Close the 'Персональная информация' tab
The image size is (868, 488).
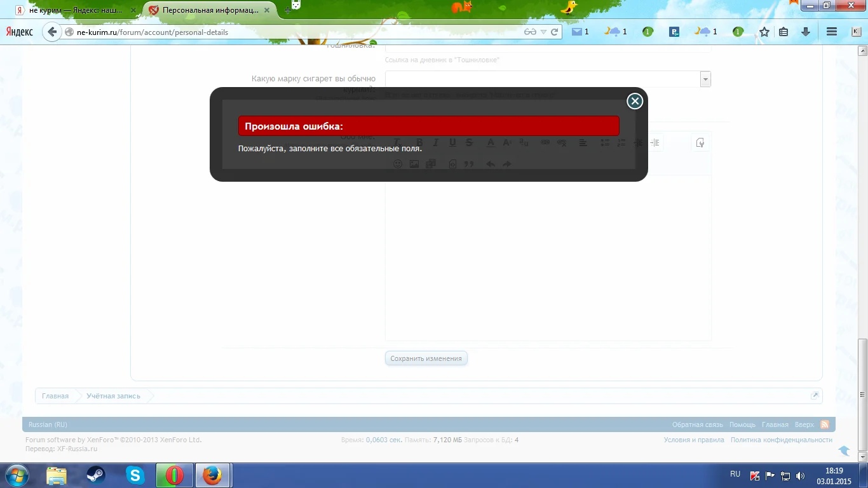pos(268,11)
